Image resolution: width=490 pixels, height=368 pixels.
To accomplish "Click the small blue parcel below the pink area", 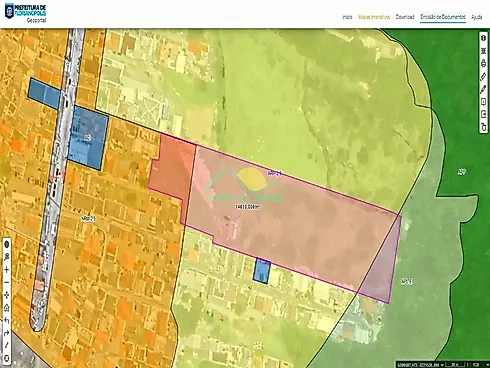I will coord(262,271).
